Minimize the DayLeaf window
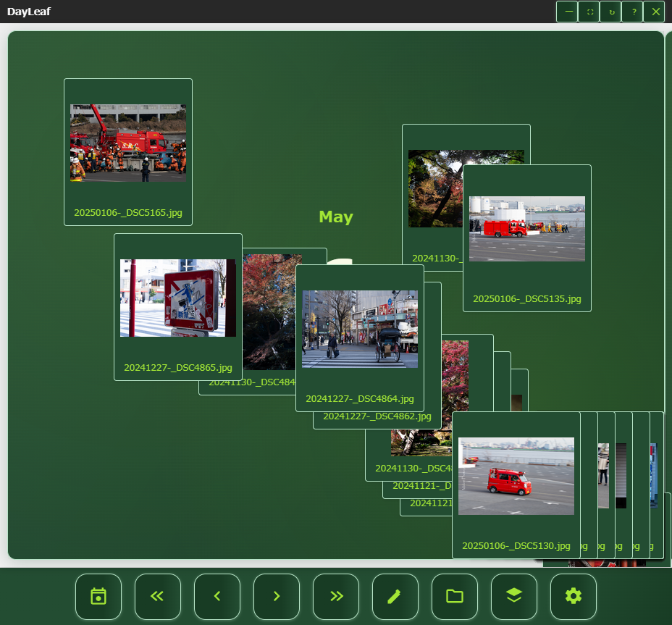Screen dimensions: 672x625 (x=568, y=12)
